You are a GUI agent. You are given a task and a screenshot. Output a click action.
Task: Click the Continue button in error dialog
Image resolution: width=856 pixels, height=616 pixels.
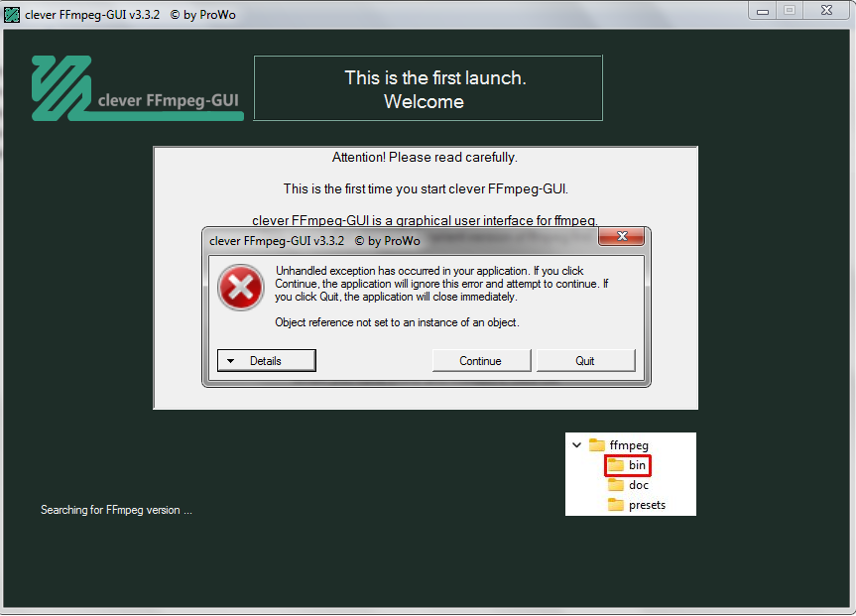click(x=481, y=360)
